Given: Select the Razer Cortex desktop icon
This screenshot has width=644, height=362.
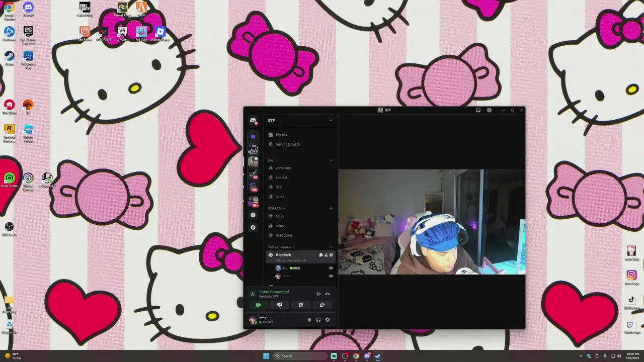Looking at the screenshot, I should 9,180.
